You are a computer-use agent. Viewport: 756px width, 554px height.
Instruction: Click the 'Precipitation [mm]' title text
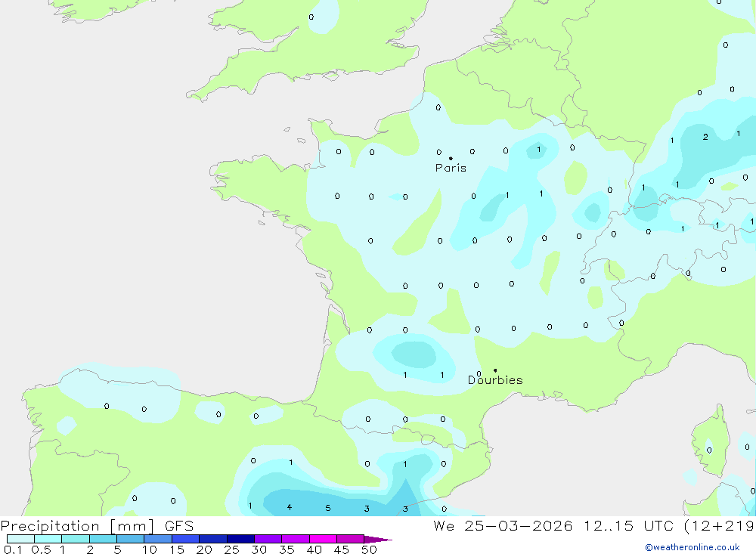tap(77, 526)
